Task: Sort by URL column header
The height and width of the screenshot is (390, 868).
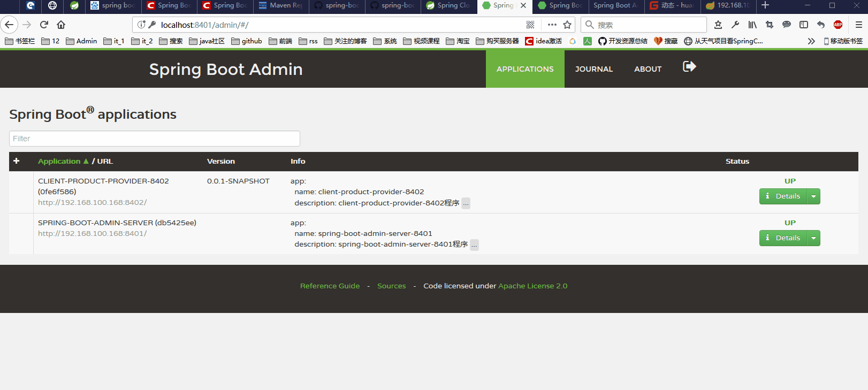Action: point(105,161)
